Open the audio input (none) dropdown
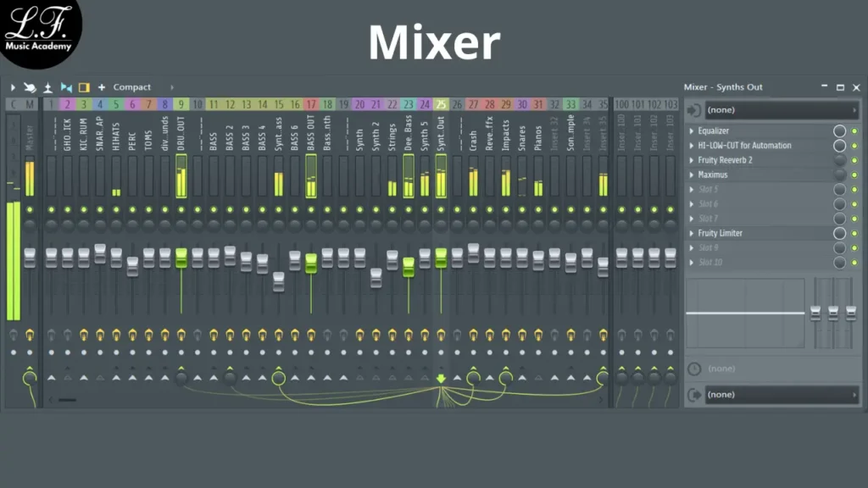Screen dimensions: 868x488 click(x=782, y=110)
